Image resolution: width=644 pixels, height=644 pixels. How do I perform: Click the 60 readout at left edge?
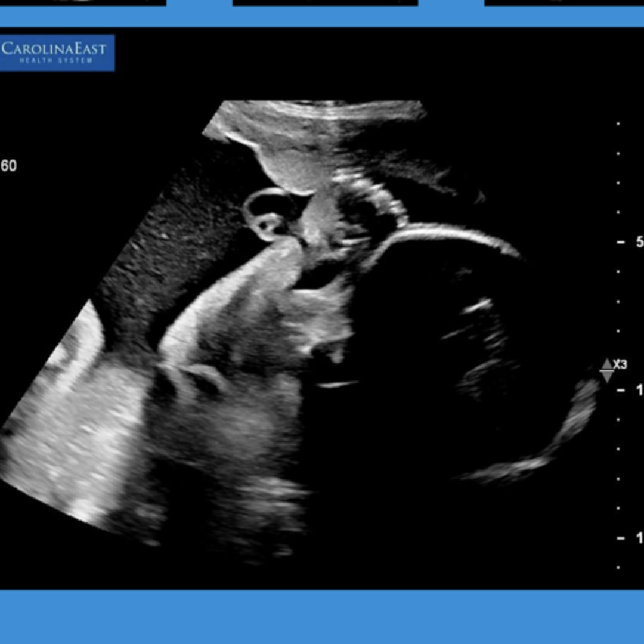coord(9,166)
